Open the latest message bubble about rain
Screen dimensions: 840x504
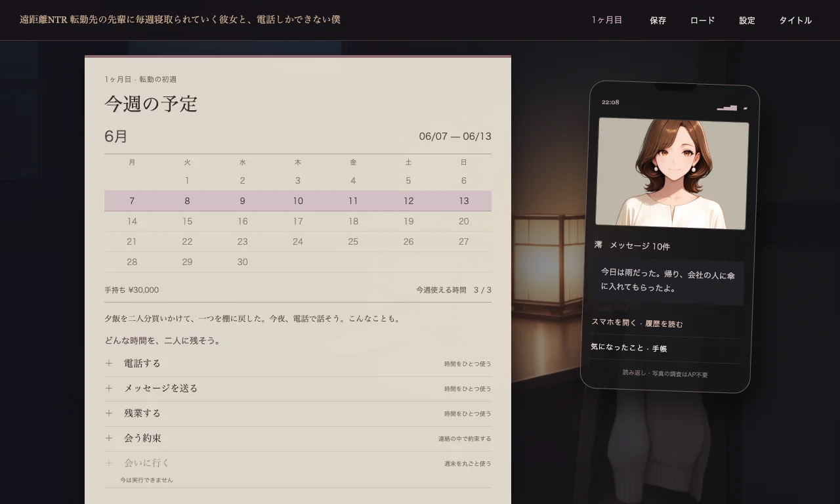pyautogui.click(x=669, y=281)
